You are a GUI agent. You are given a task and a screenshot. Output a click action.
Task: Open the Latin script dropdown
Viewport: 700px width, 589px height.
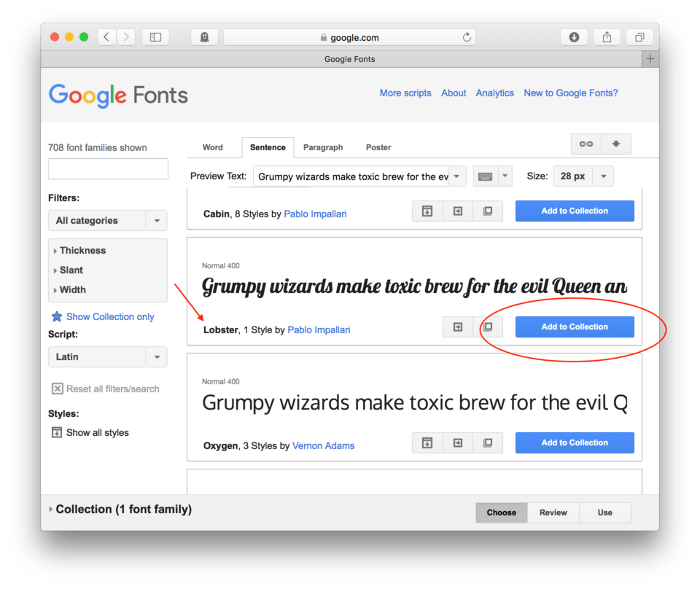[x=108, y=357]
